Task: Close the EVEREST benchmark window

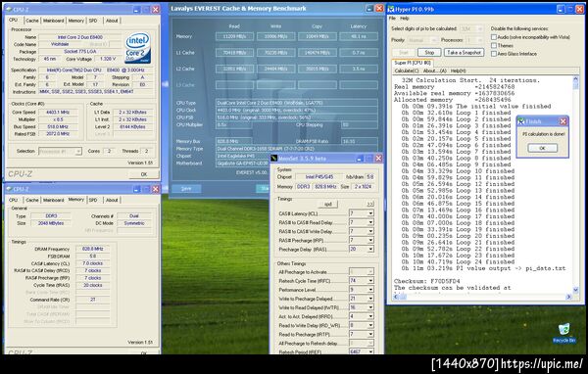Action: coord(379,8)
